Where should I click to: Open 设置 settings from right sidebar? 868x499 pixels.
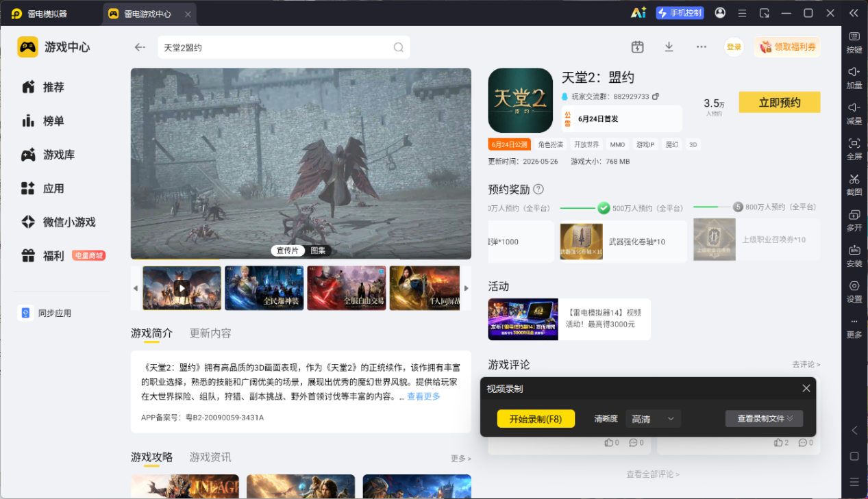(854, 292)
